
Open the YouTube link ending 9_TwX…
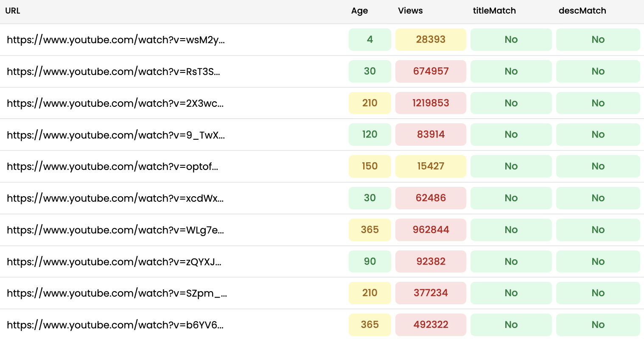click(x=116, y=135)
